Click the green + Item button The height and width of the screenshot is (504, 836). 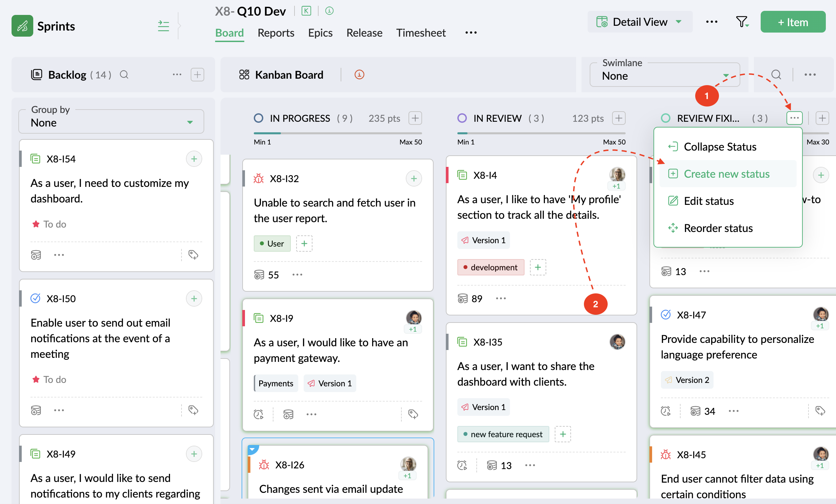pyautogui.click(x=793, y=22)
